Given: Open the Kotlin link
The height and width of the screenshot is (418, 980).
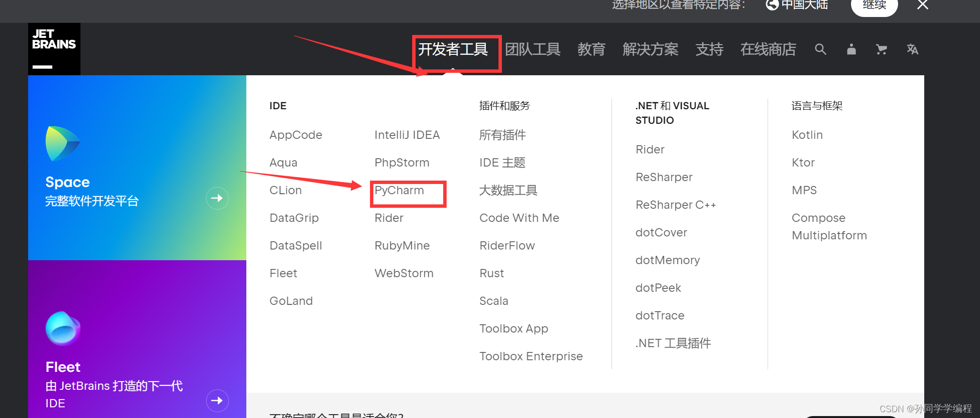Looking at the screenshot, I should [x=807, y=135].
